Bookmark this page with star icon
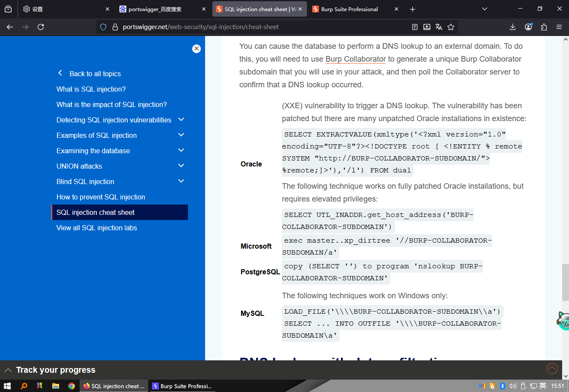569x392 pixels. pos(451,27)
